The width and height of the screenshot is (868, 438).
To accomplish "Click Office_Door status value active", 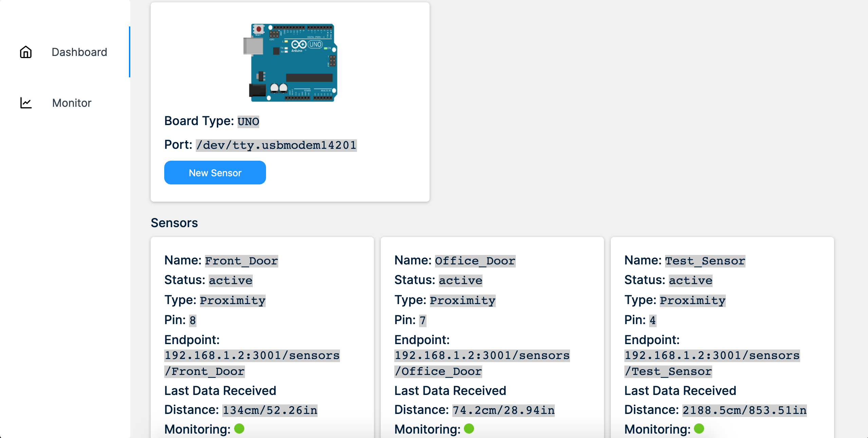I will click(x=461, y=281).
